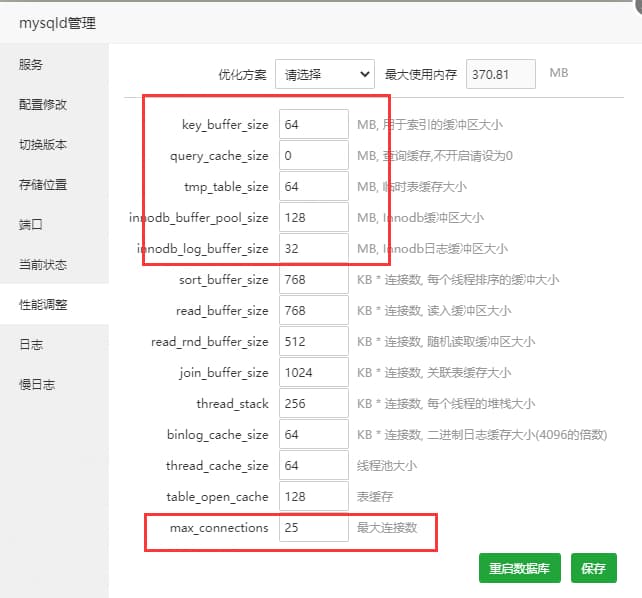Select the 性能调整 tab

(43, 305)
